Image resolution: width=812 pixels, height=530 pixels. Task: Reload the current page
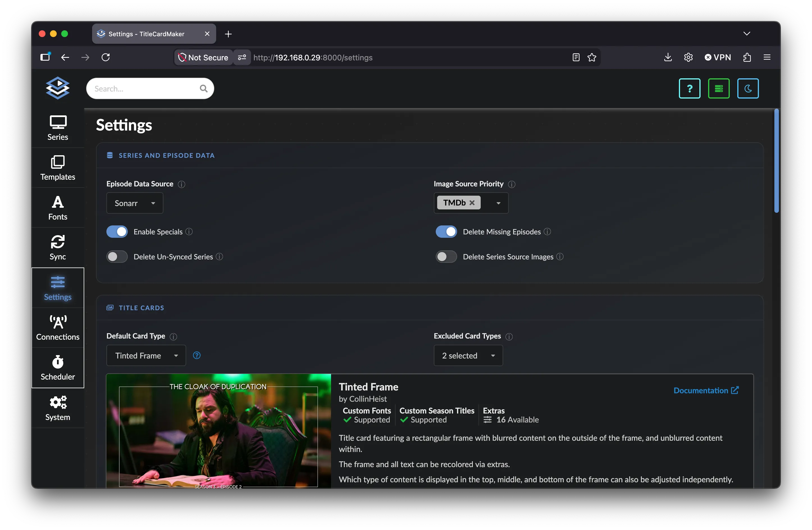point(106,57)
